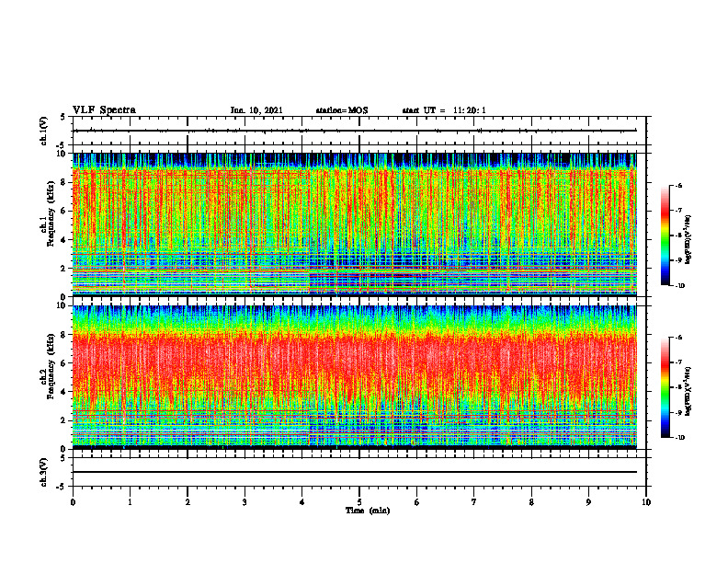This screenshot has width=728, height=563.
Task: Click the ch.2 frequency axis "4" tick label
Action: (x=64, y=392)
